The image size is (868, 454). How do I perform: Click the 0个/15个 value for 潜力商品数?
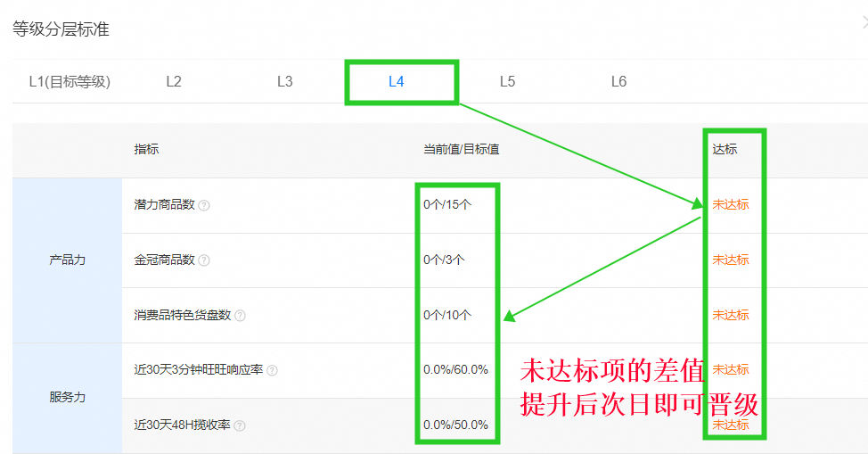click(x=447, y=204)
